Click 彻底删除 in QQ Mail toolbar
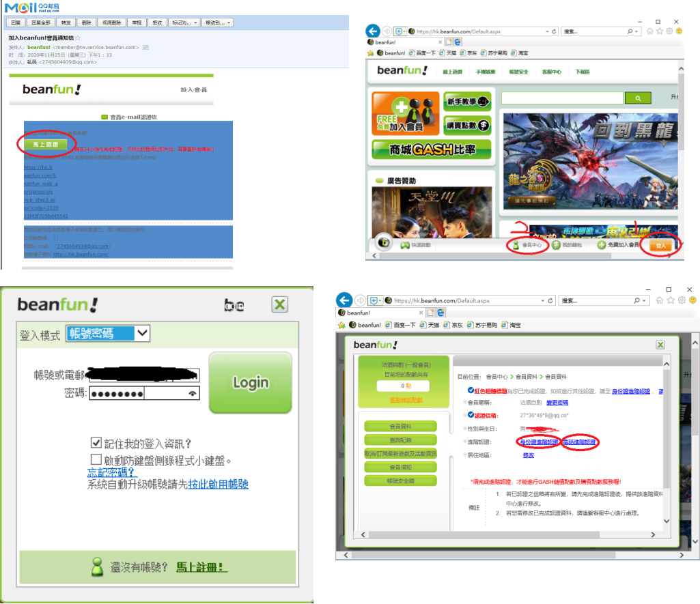The height and width of the screenshot is (604, 700). (111, 23)
